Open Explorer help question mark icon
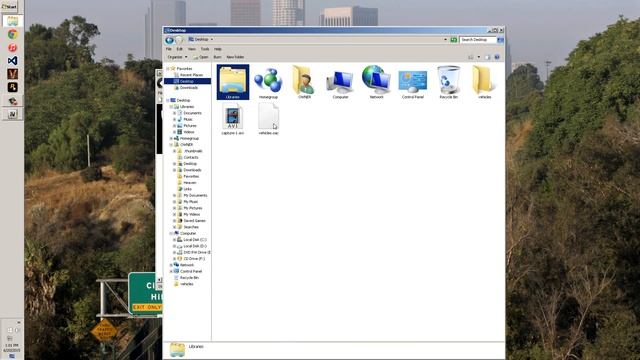The width and height of the screenshot is (640, 360). tap(497, 57)
